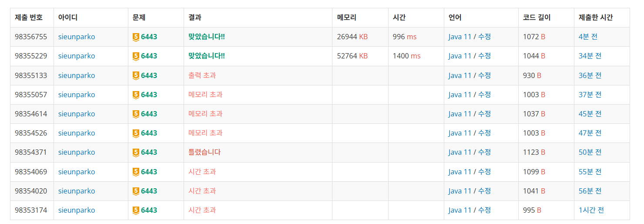Click tier badge icon in row 98355133
The width and height of the screenshot is (644, 224).
136,75
